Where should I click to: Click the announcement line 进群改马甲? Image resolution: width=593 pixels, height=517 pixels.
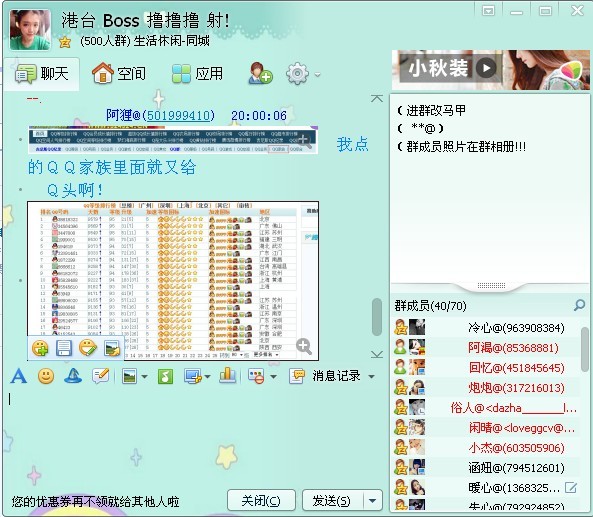point(436,110)
